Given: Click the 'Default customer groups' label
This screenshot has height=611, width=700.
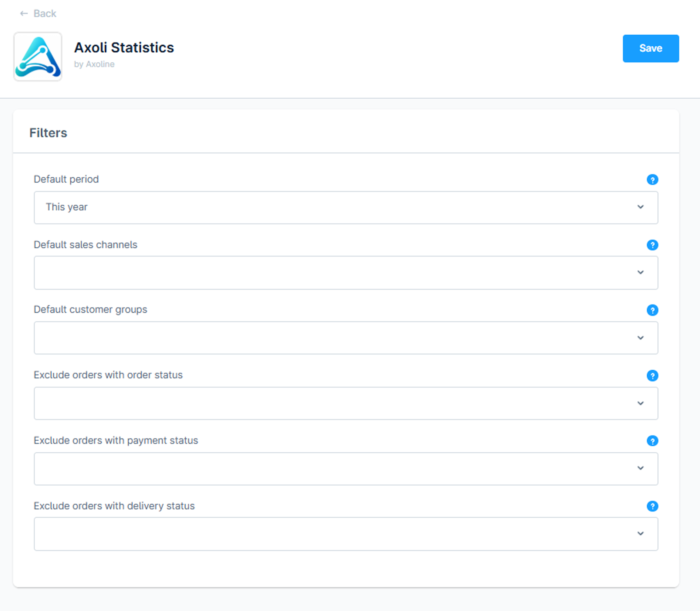Looking at the screenshot, I should pyautogui.click(x=90, y=310).
